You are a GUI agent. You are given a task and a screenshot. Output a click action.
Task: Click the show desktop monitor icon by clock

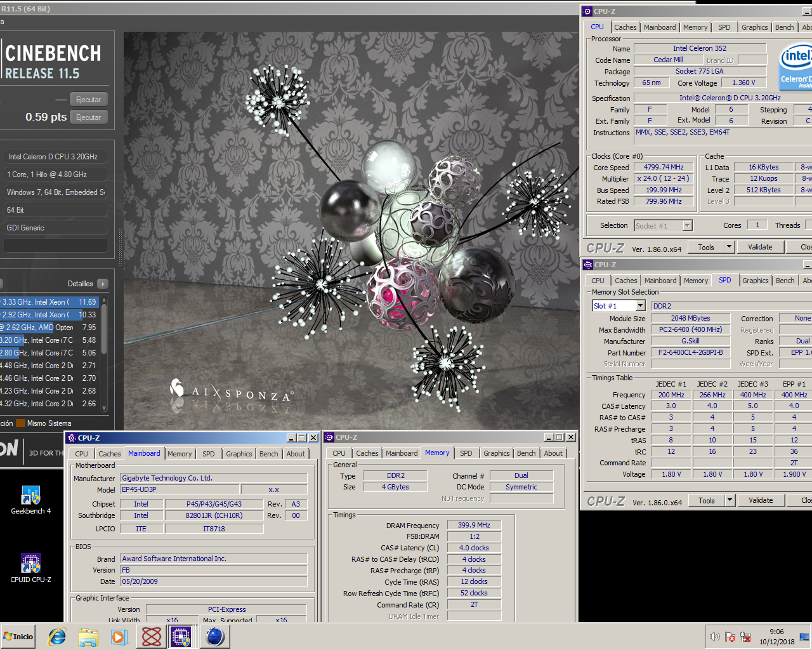(804, 637)
